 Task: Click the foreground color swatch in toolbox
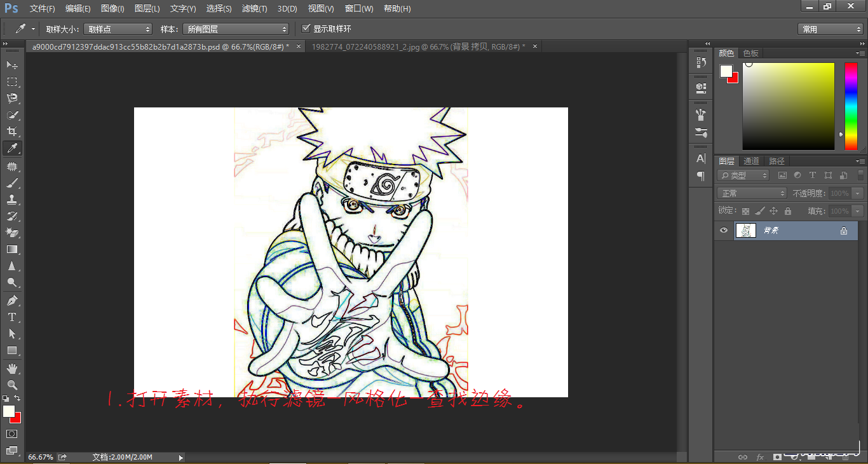coord(8,411)
